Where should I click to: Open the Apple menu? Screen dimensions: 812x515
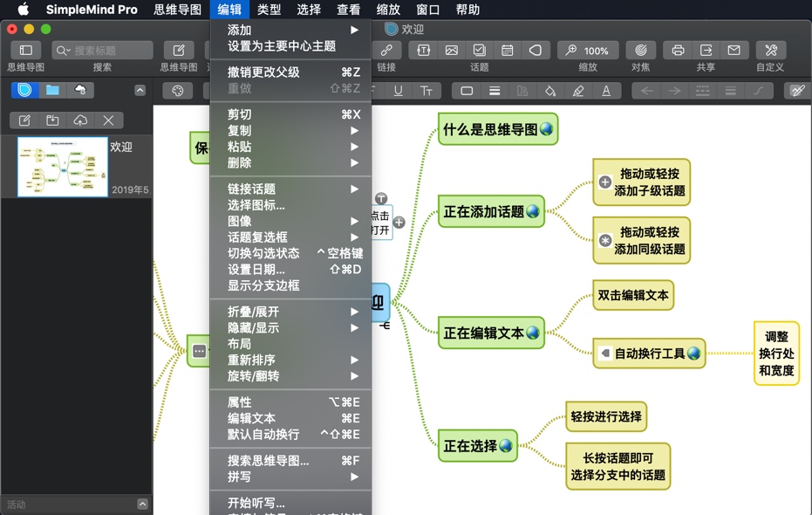pos(23,10)
